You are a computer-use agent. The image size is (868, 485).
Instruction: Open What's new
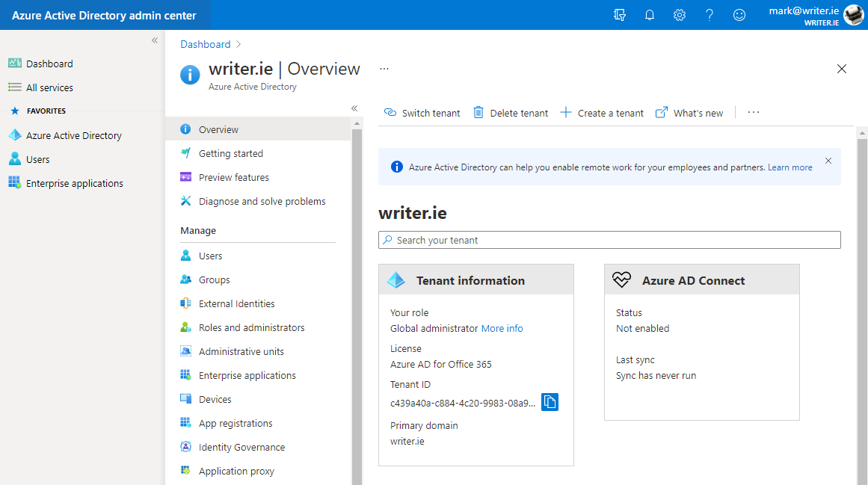coord(689,113)
